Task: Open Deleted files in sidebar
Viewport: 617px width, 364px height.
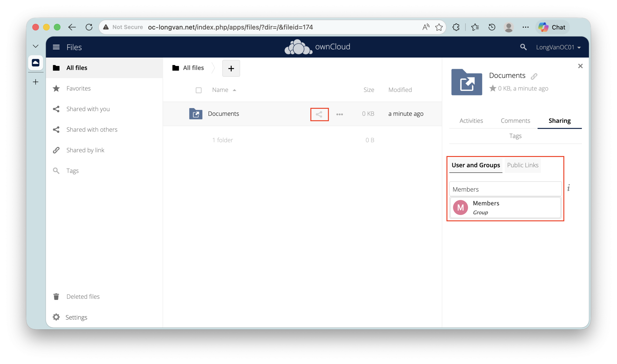Action: tap(83, 297)
